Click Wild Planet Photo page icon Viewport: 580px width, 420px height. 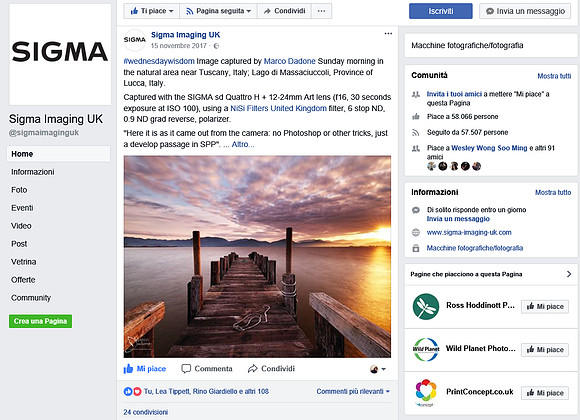426,349
